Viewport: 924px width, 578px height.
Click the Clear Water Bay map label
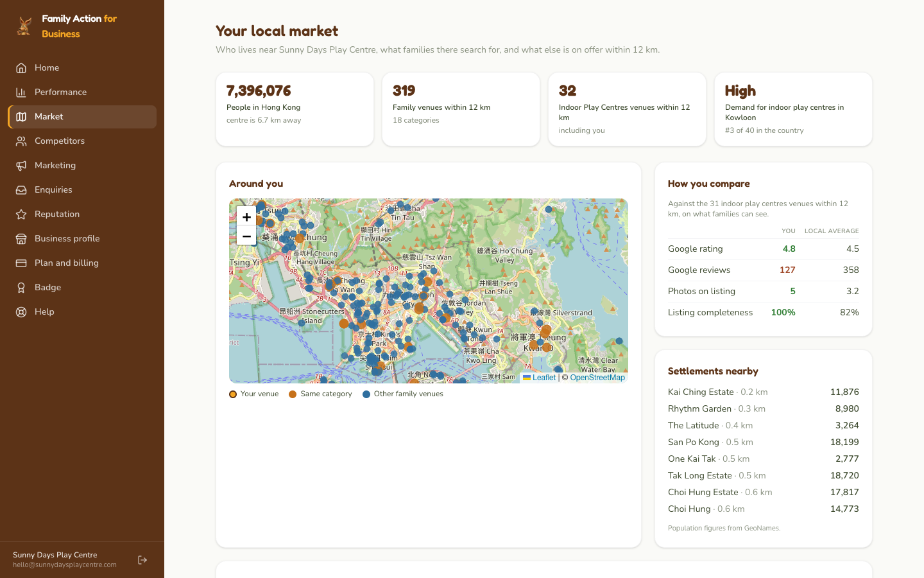point(598,365)
